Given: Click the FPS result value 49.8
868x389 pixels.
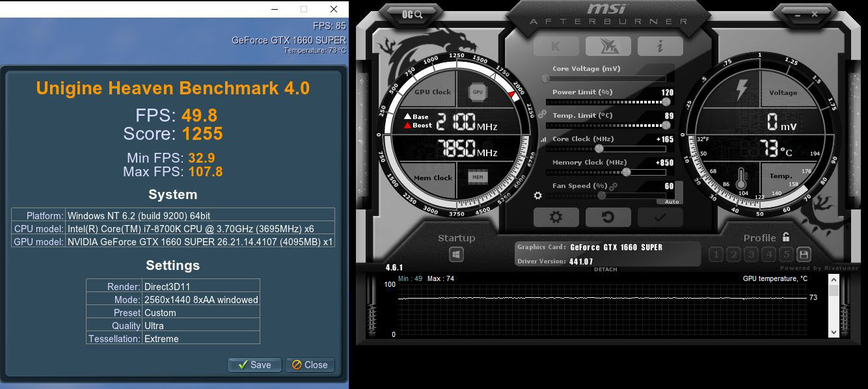Looking at the screenshot, I should click(x=198, y=115).
